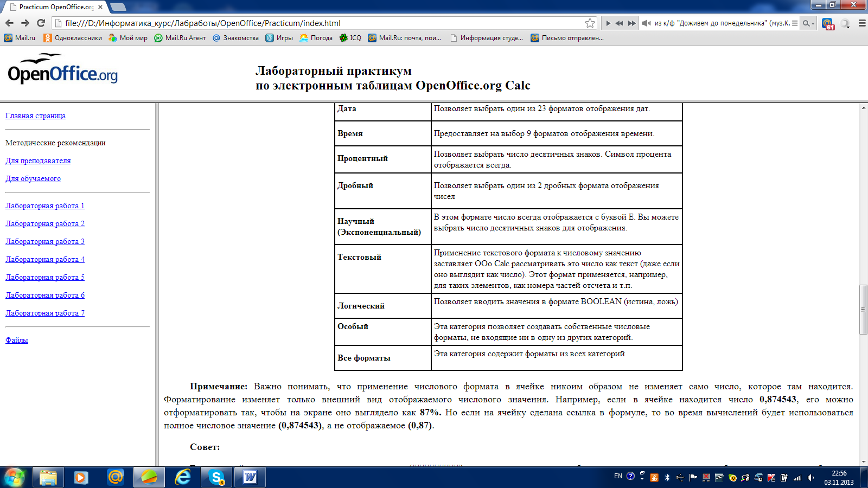Open the Bluetooth tray icon
Viewport: 868px width, 488px height.
tap(667, 478)
